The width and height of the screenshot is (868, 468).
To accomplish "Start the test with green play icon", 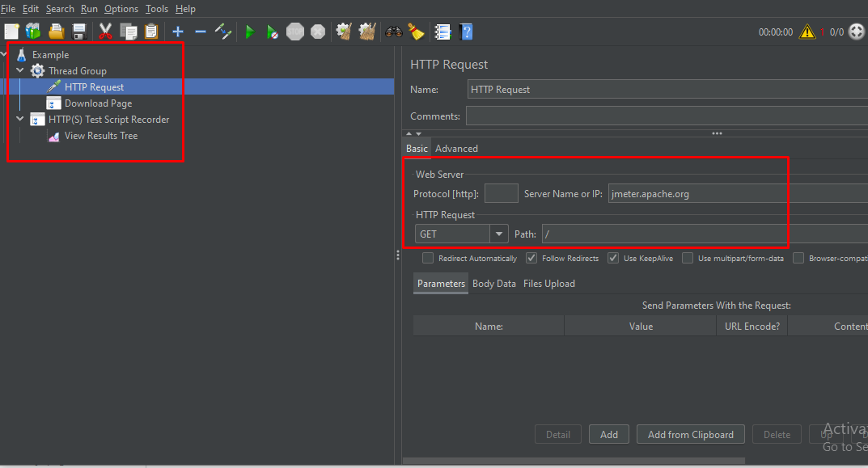I will [250, 32].
